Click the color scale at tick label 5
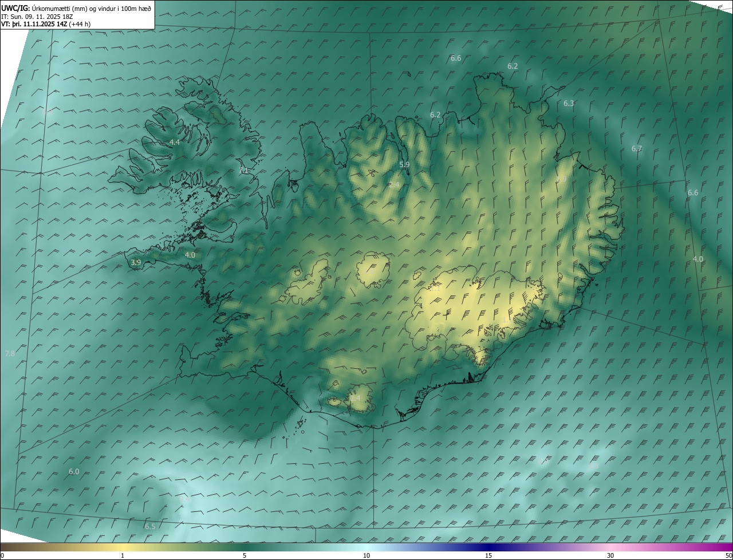 (245, 556)
